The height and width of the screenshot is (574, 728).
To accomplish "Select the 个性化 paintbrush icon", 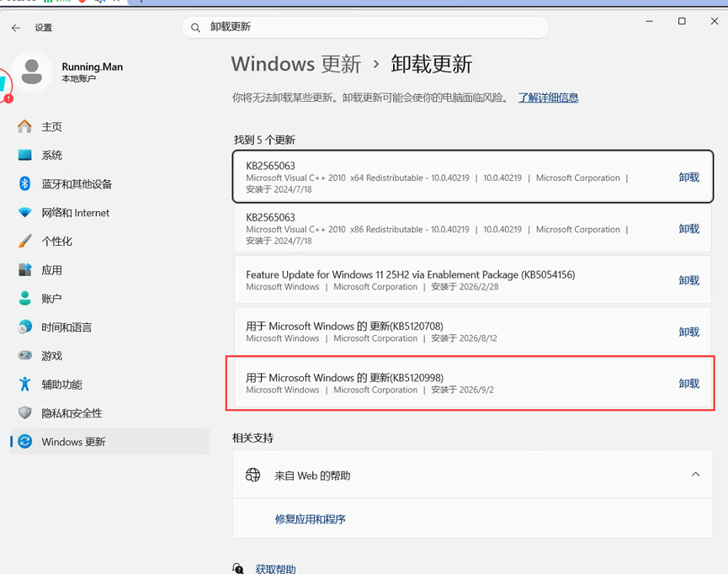I will pyautogui.click(x=24, y=241).
